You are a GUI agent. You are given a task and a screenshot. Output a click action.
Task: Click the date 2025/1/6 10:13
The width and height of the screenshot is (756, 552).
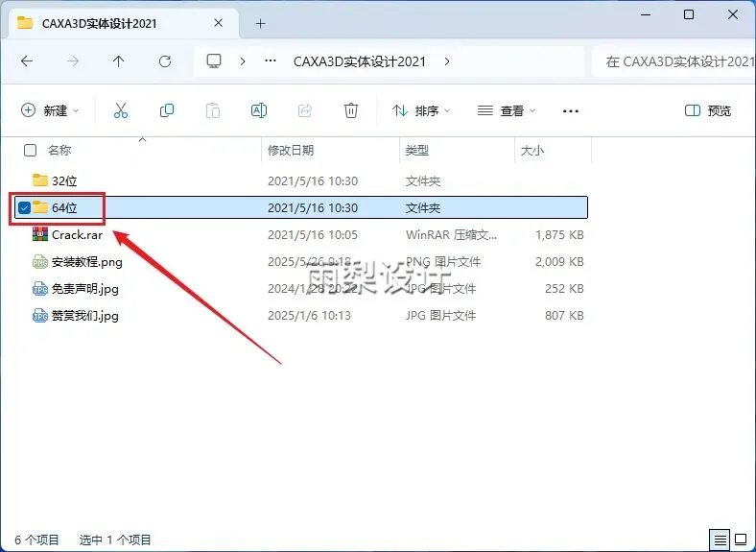[x=309, y=316]
